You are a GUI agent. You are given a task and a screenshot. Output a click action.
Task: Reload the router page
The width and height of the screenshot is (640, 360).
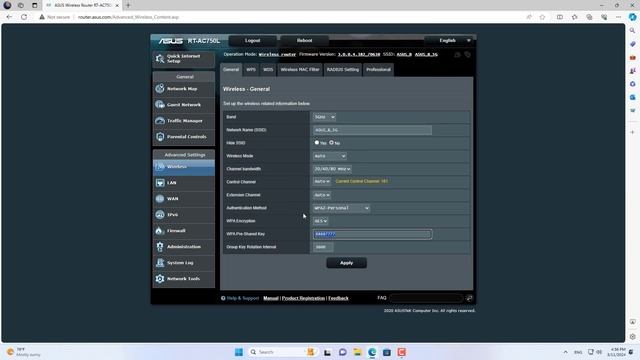(x=24, y=17)
